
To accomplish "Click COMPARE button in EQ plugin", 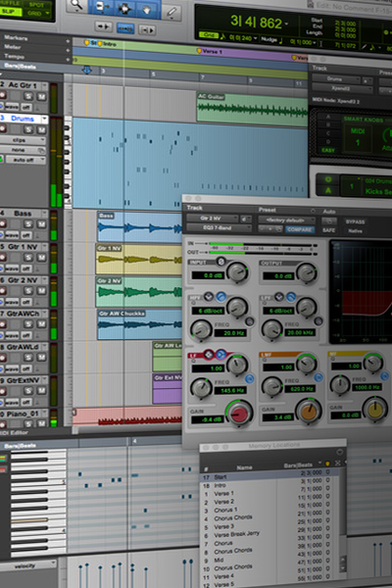I will point(299,229).
